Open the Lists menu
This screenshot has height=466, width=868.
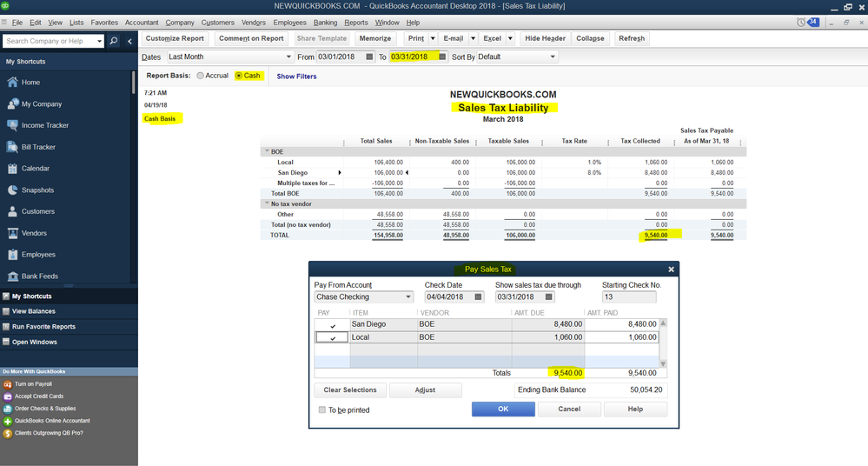point(76,23)
